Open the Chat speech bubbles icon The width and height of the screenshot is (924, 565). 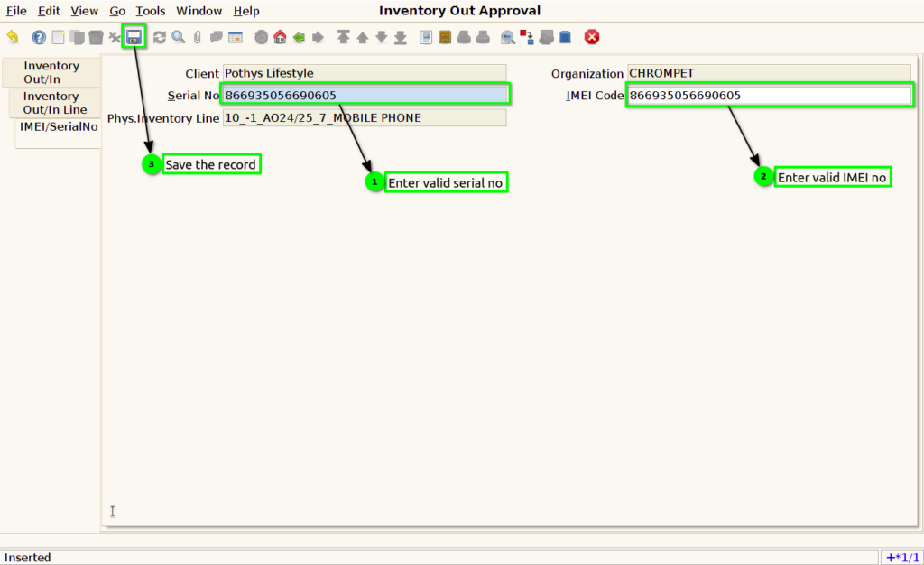tap(217, 37)
